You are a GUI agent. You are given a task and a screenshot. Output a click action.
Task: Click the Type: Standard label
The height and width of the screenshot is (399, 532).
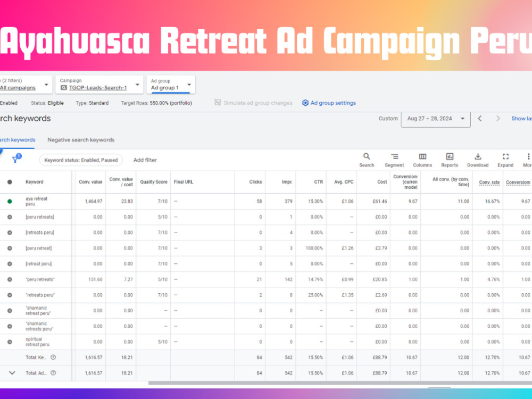point(92,103)
